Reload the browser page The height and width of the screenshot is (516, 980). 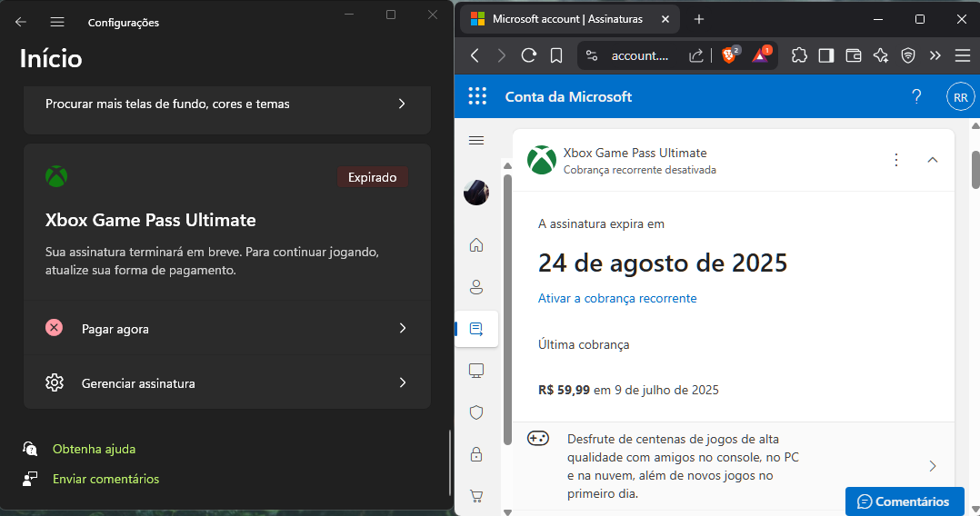[529, 55]
